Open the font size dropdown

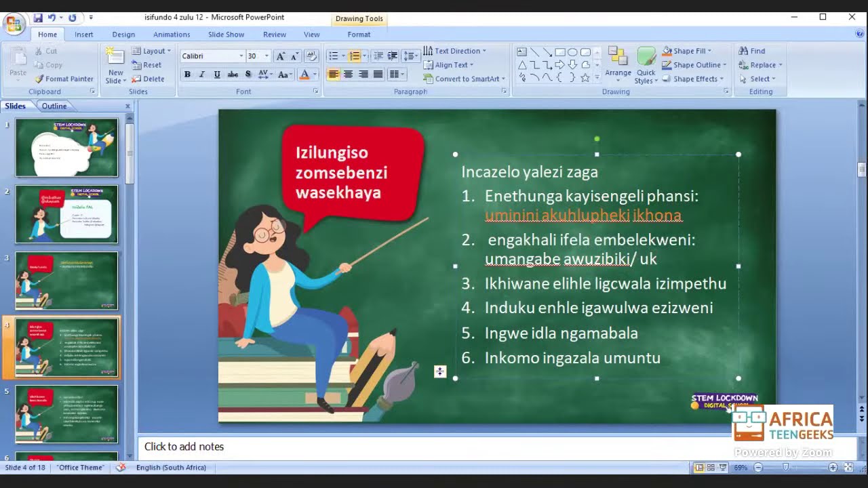pos(267,56)
